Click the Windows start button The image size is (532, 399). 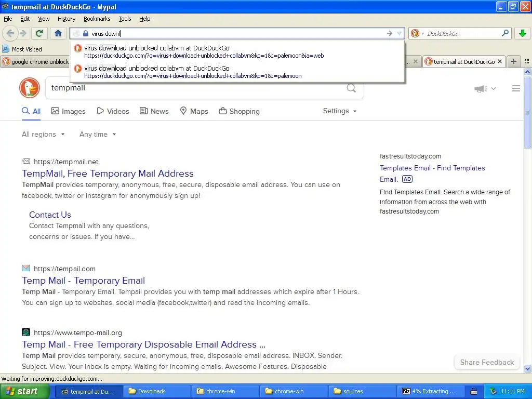coord(25,392)
